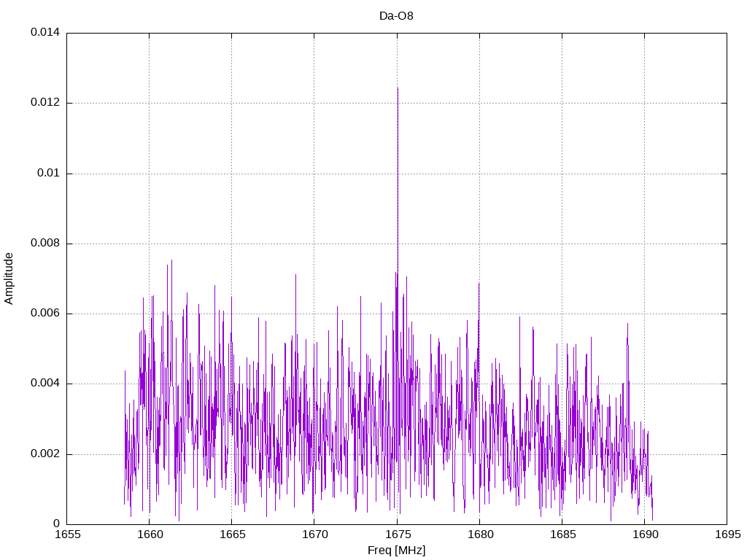Viewport: 747px width, 560px height.
Task: Click the x-axis tick label 1655
Action: coord(68,534)
